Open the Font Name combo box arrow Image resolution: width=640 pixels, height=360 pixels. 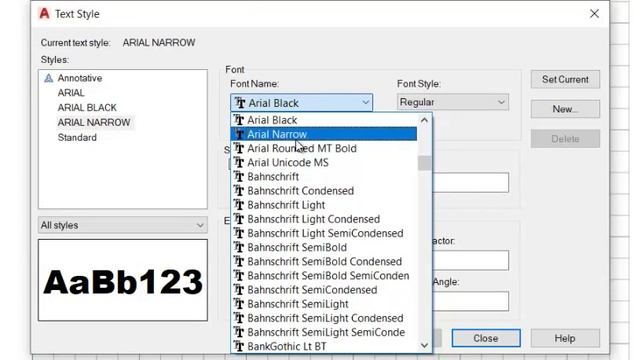click(x=365, y=103)
